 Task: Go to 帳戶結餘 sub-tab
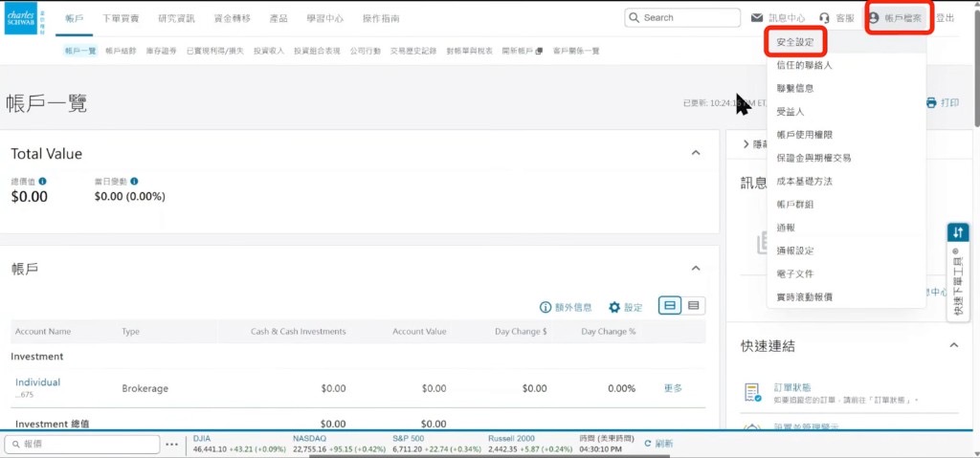[121, 51]
